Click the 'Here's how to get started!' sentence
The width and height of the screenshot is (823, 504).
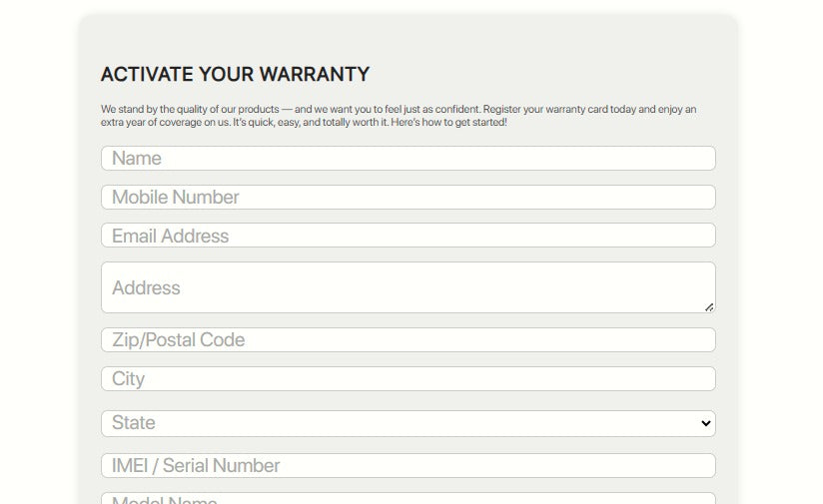coord(448,122)
